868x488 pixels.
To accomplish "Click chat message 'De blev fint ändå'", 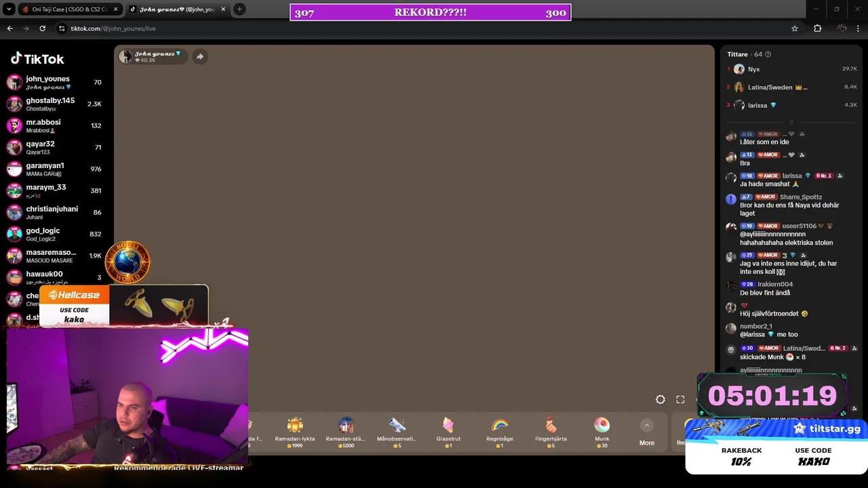I will 765,293.
